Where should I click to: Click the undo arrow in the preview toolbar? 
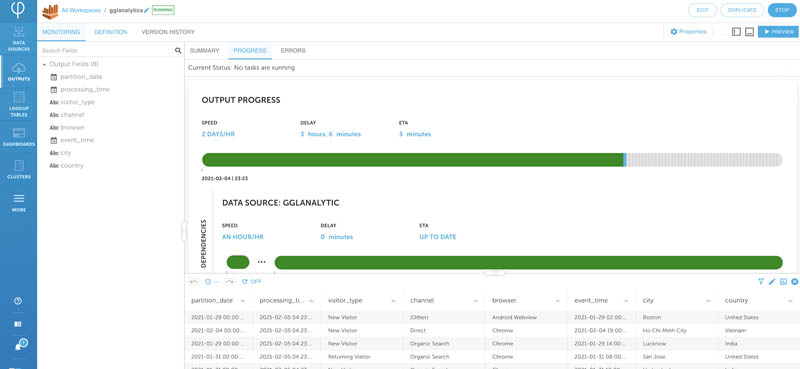click(x=194, y=282)
